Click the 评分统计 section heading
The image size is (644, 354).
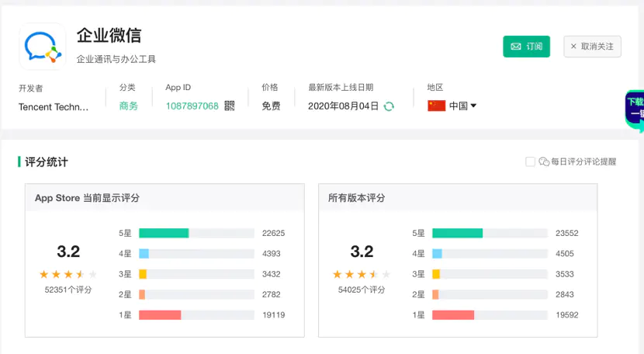click(47, 162)
